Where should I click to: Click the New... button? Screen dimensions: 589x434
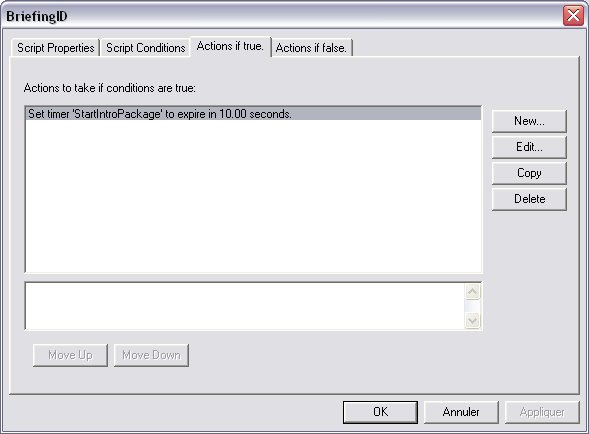coord(529,121)
